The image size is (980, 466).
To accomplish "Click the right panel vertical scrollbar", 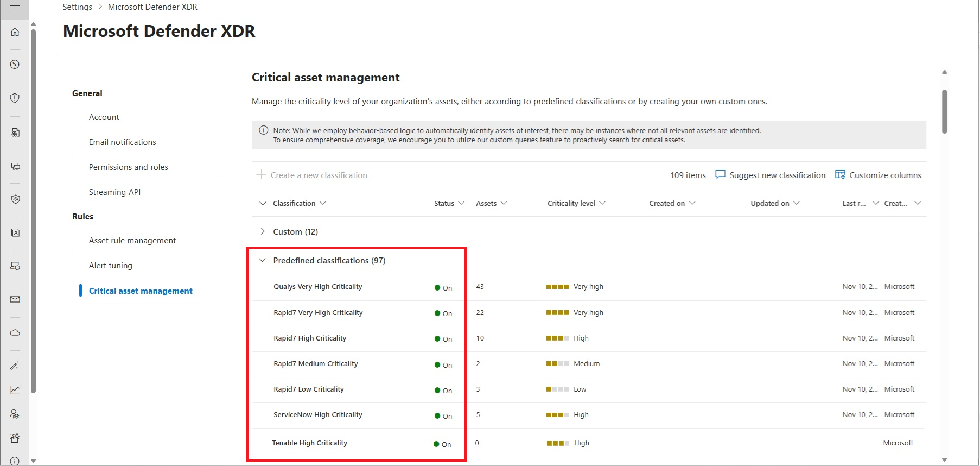I will [944, 111].
